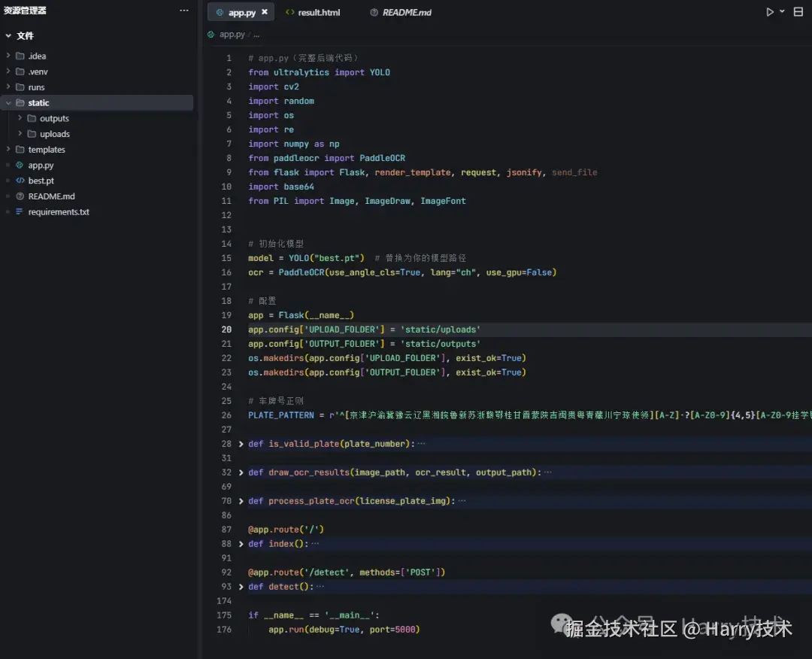Expand the templates folder
The image size is (812, 659).
coord(8,149)
